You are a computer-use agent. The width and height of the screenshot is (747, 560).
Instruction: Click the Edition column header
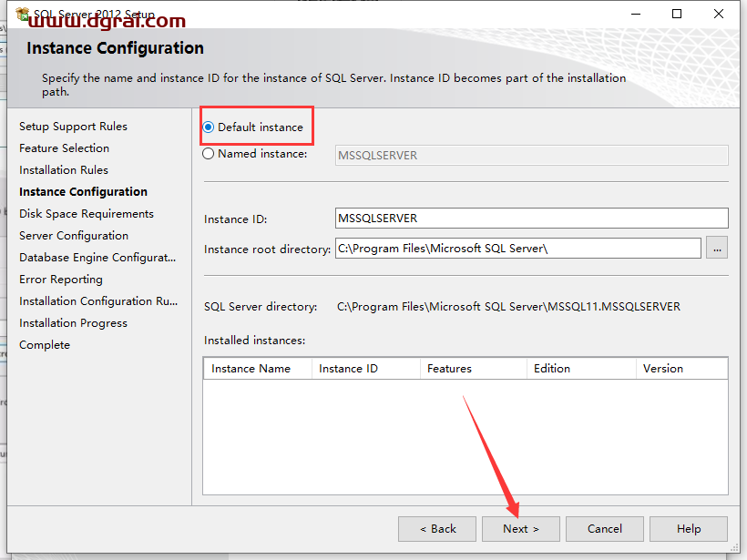click(x=582, y=369)
